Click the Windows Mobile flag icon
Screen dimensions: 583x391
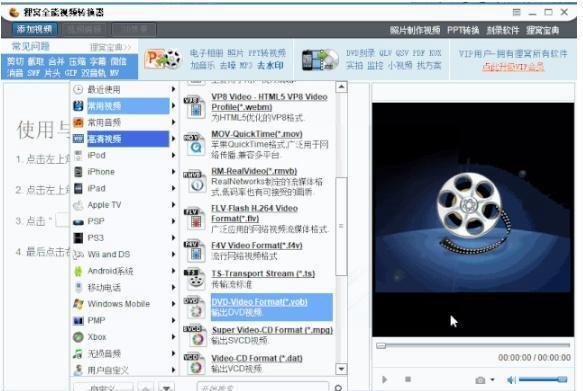coord(78,304)
